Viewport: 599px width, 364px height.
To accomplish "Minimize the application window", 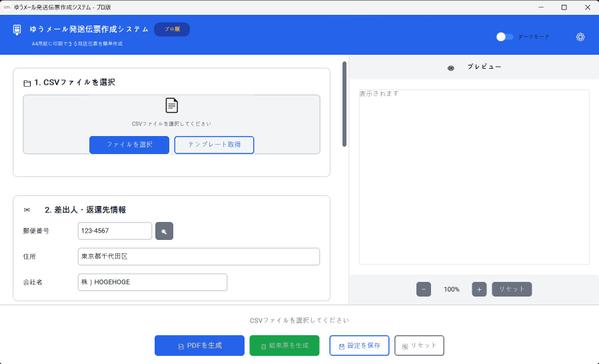I will pyautogui.click(x=541, y=7).
